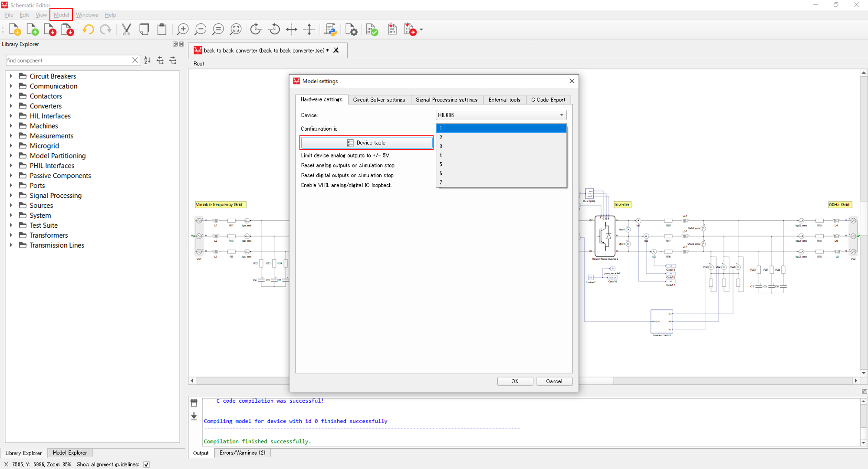The height and width of the screenshot is (469, 868).
Task: Expand the Converters library folder
Action: coord(11,106)
